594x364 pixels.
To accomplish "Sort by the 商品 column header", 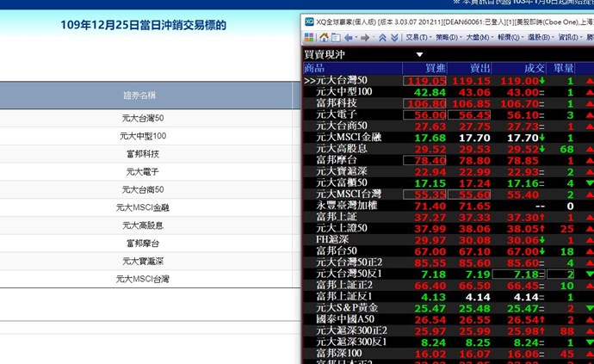I will tap(353, 68).
